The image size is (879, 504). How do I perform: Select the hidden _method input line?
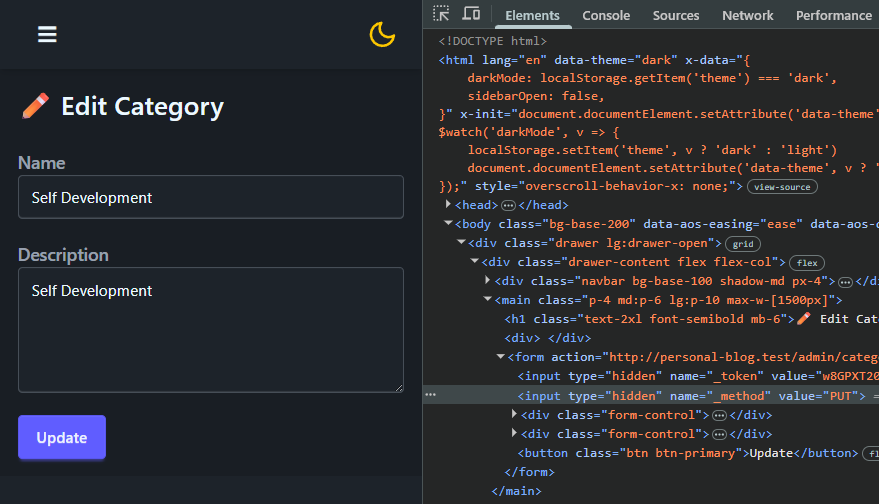[x=651, y=395]
